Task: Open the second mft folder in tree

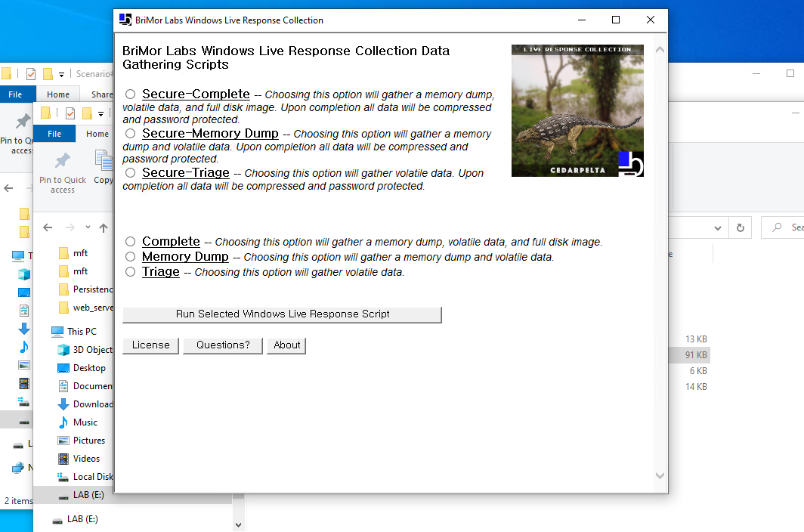Action: pyautogui.click(x=80, y=271)
